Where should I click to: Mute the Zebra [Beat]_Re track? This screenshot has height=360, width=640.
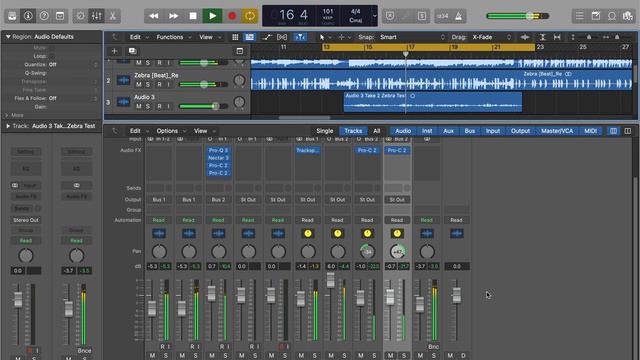139,84
